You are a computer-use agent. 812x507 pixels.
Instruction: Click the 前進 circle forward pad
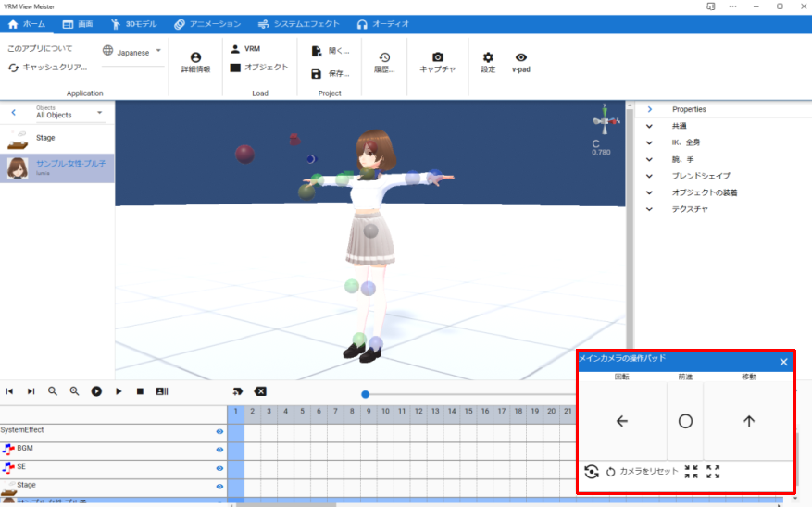click(x=685, y=421)
